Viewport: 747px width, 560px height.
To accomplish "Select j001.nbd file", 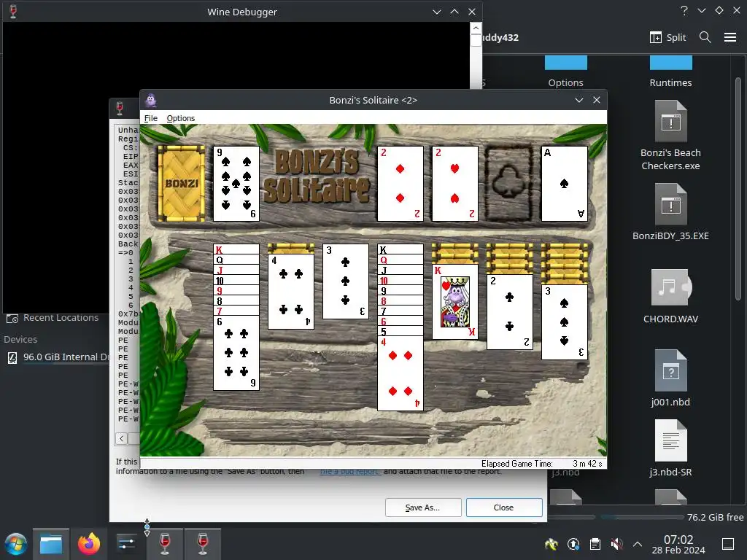I will 671,378.
